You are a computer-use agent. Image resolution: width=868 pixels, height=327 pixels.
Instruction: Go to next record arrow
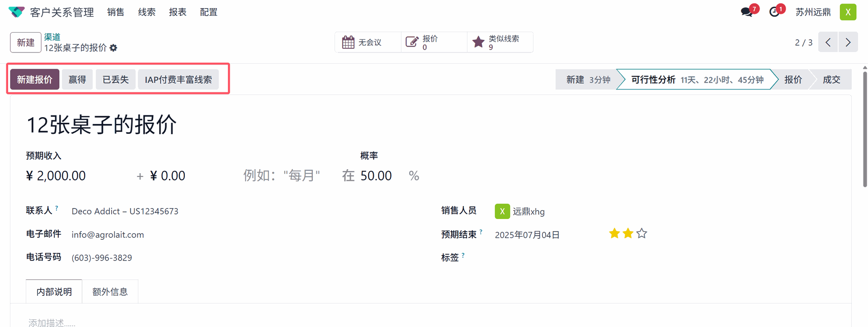(x=848, y=42)
